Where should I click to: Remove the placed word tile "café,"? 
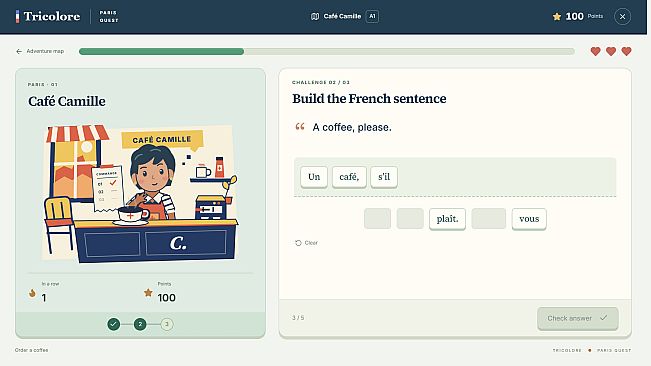pos(349,177)
